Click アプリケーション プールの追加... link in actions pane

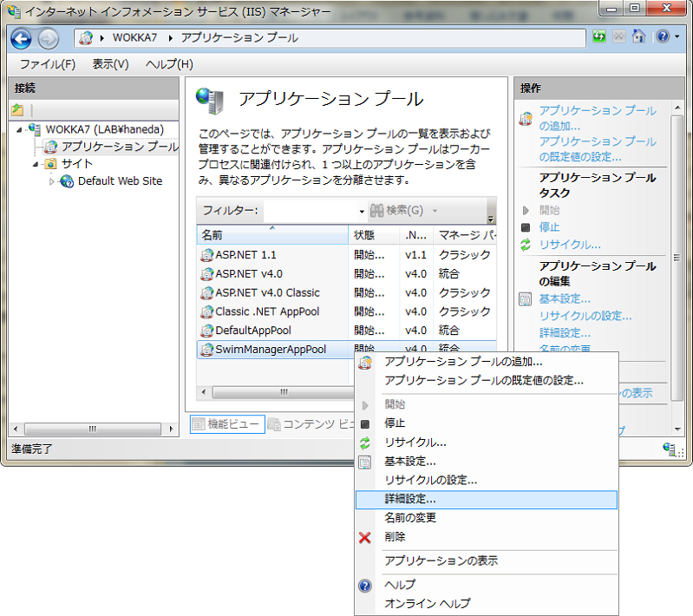[598, 118]
